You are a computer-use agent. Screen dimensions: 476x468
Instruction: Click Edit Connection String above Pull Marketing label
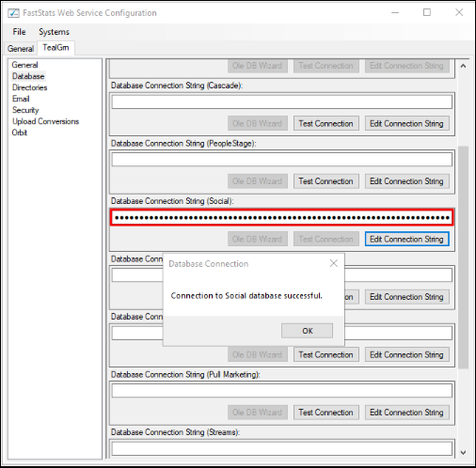(x=406, y=354)
